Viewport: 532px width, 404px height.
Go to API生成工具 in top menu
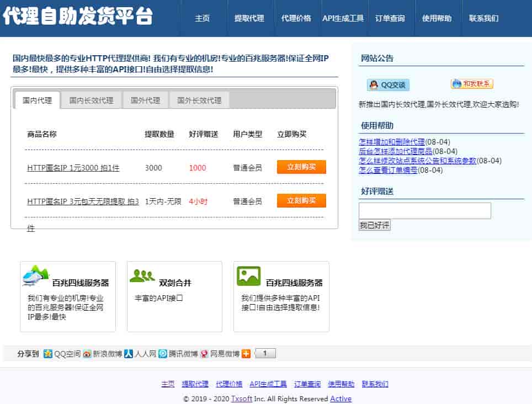(343, 18)
